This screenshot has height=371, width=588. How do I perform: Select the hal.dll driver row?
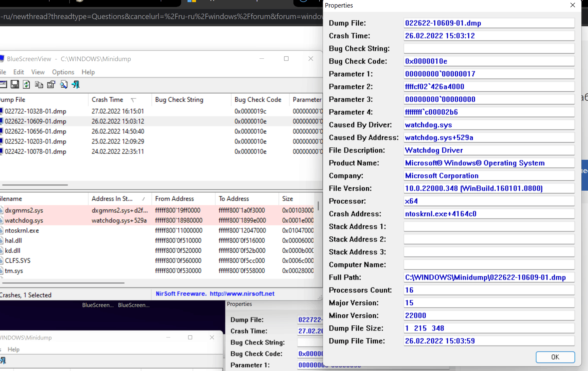[x=157, y=240]
